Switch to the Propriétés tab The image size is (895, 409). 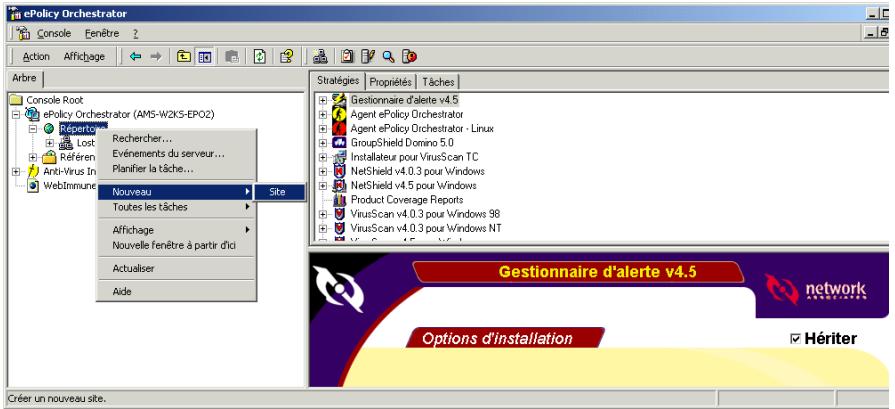coord(390,82)
